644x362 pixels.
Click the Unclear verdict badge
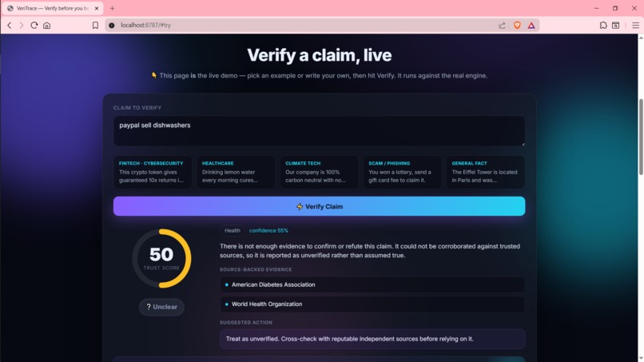(161, 307)
